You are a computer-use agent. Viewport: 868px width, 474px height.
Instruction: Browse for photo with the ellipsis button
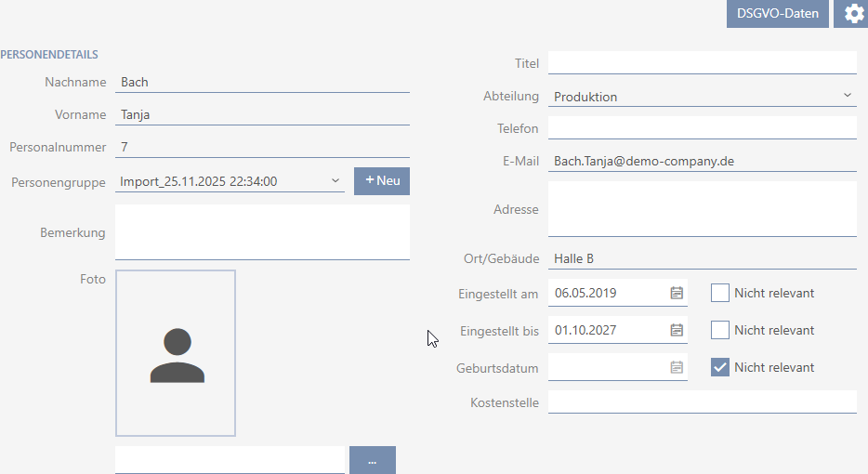(372, 461)
